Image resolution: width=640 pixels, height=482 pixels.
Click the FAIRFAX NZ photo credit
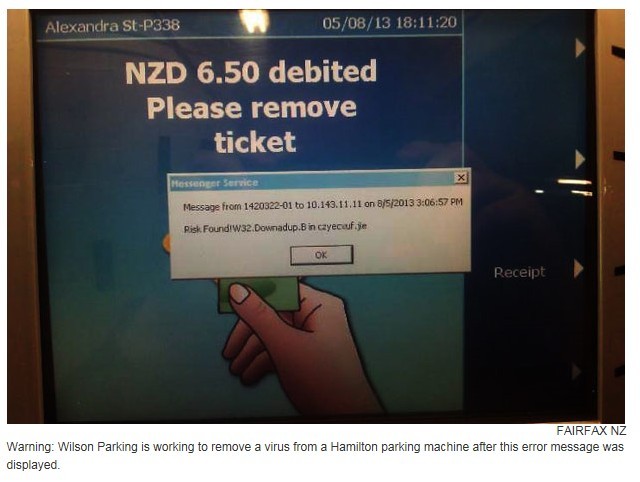[x=591, y=431]
